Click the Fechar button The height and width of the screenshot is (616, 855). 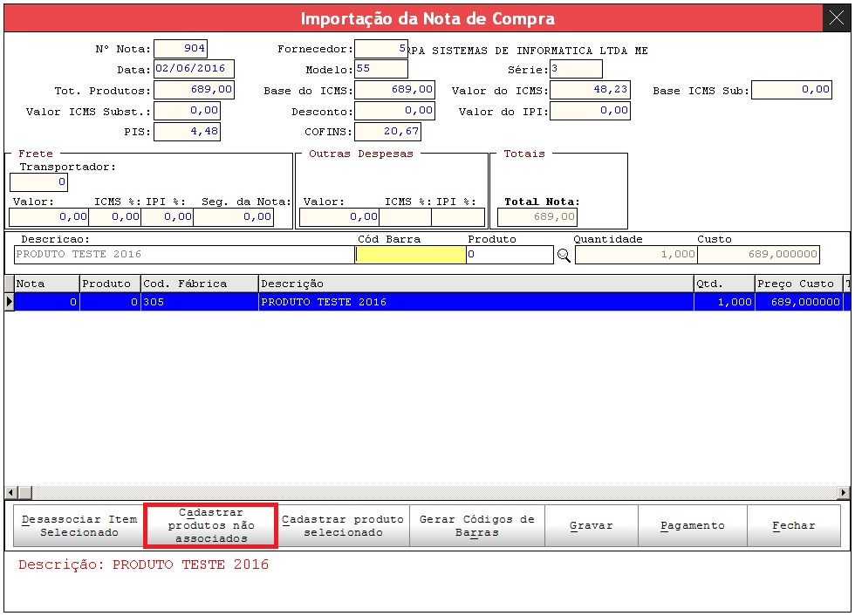[794, 525]
